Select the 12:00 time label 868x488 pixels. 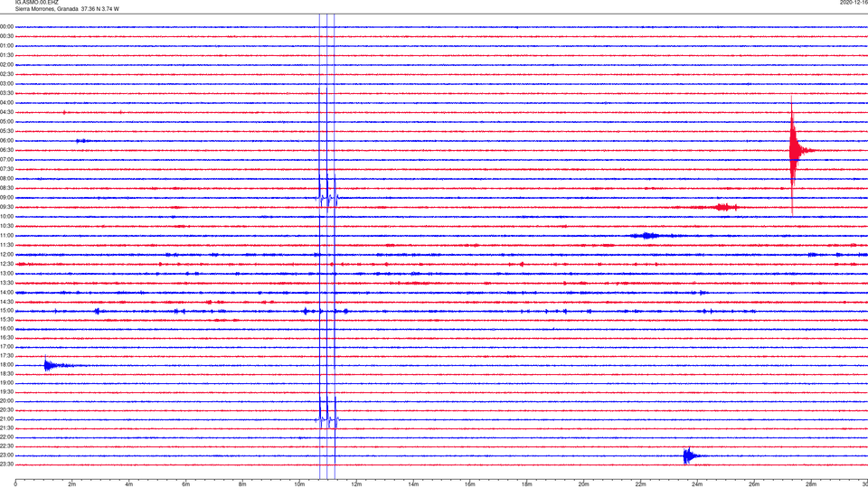tap(6, 255)
